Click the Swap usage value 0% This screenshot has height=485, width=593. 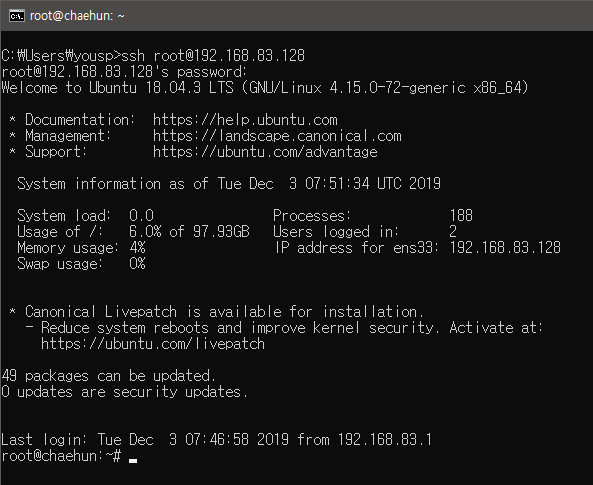pyautogui.click(x=137, y=264)
